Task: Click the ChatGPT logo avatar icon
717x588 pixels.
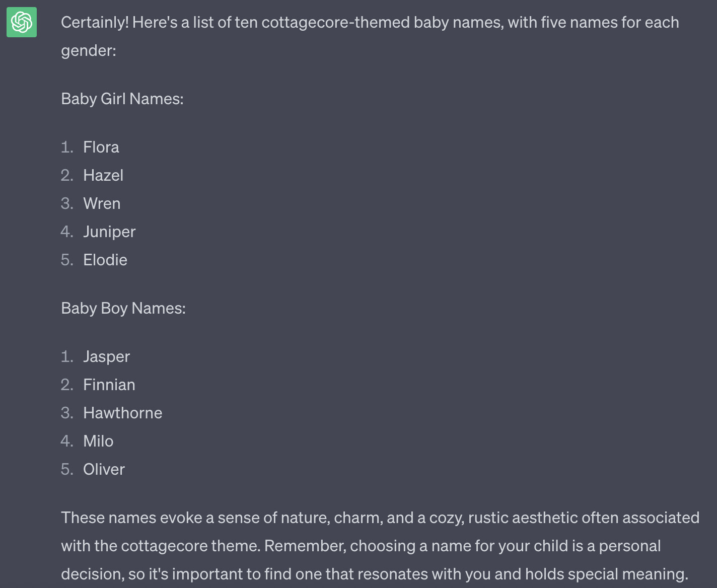Action: click(x=22, y=22)
